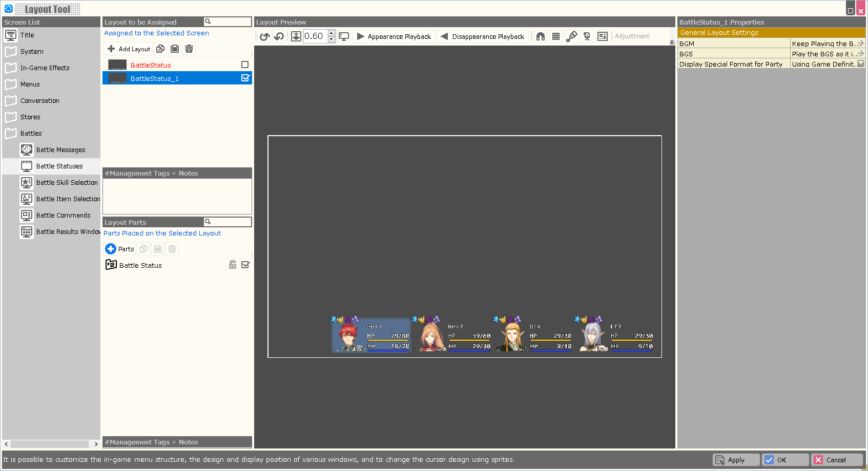Delete the selected layout with trash icon
This screenshot has height=471, width=868.
pyautogui.click(x=189, y=49)
